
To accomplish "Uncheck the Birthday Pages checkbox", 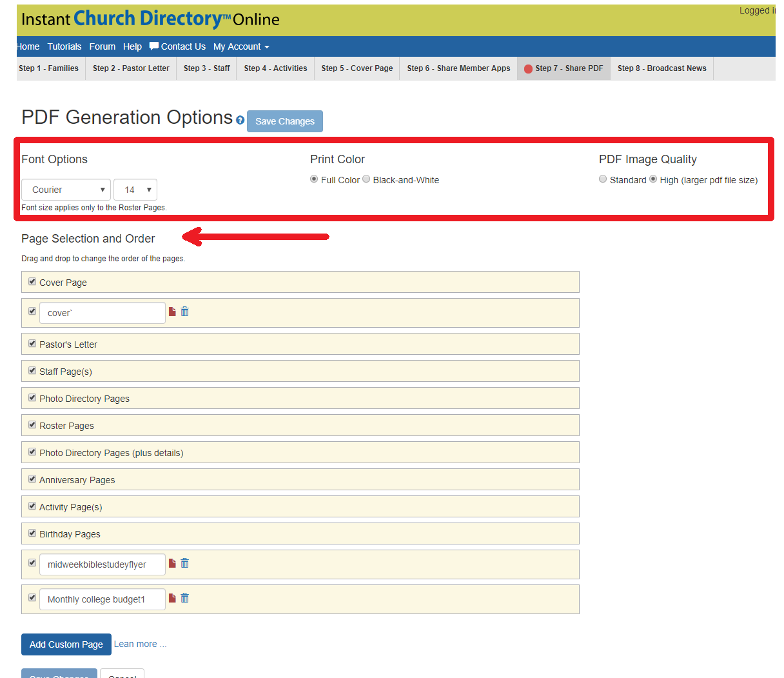I will 32,533.
